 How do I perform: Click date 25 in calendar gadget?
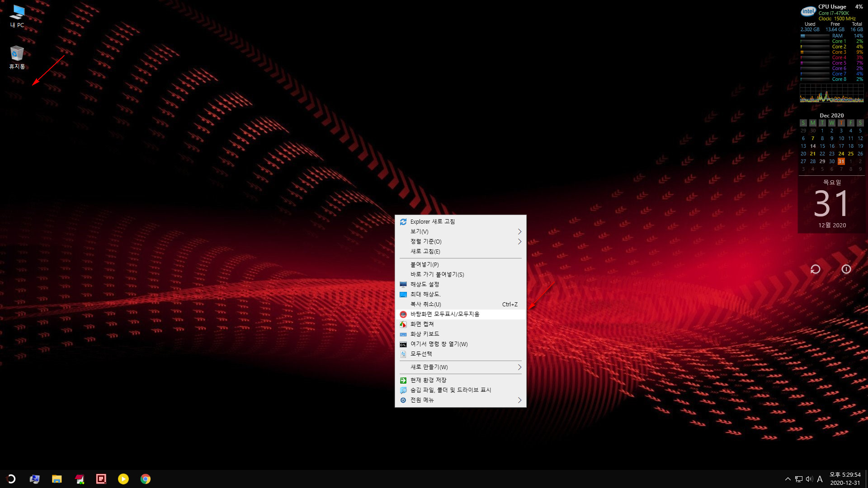tap(851, 154)
